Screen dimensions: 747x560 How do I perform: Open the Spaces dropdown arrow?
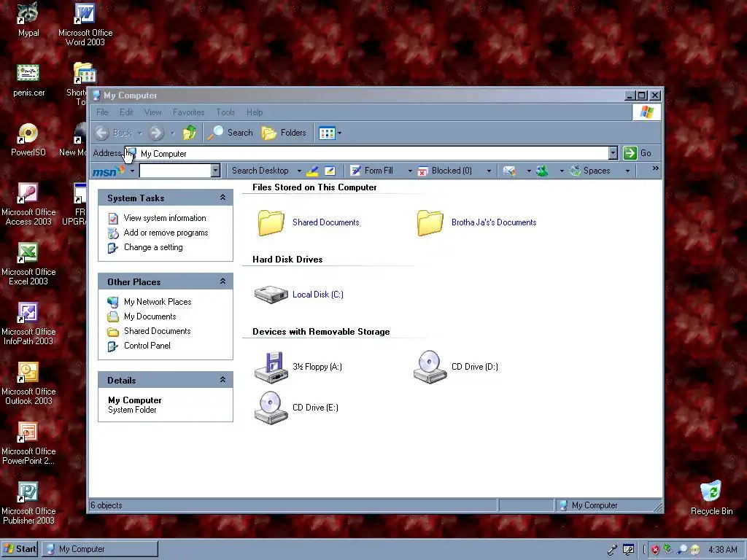coord(627,171)
